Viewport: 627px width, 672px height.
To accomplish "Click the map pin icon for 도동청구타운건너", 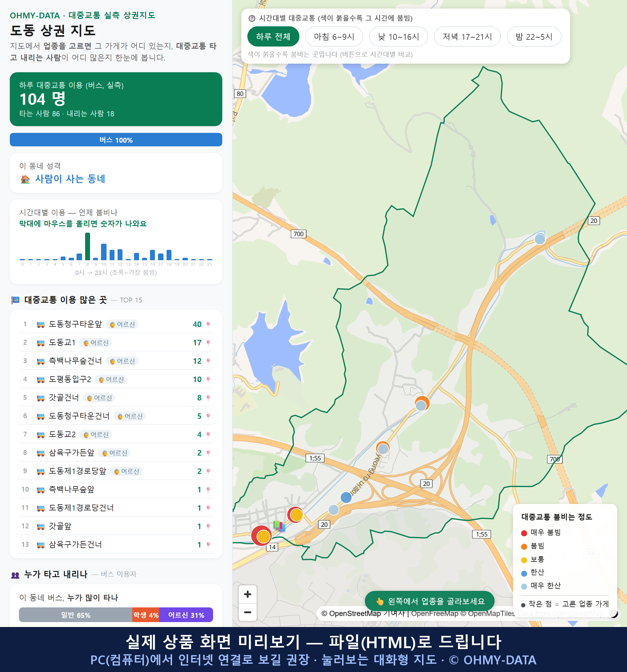I will [x=208, y=416].
